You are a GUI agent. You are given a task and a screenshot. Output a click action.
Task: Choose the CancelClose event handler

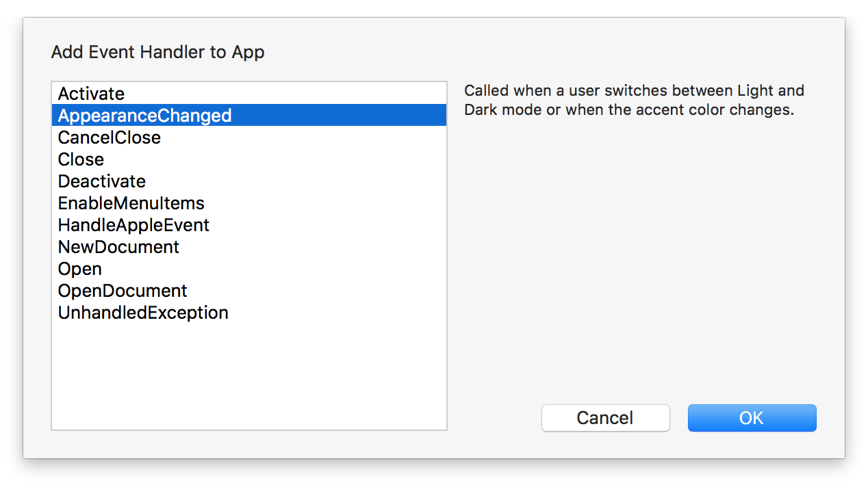[249, 137]
